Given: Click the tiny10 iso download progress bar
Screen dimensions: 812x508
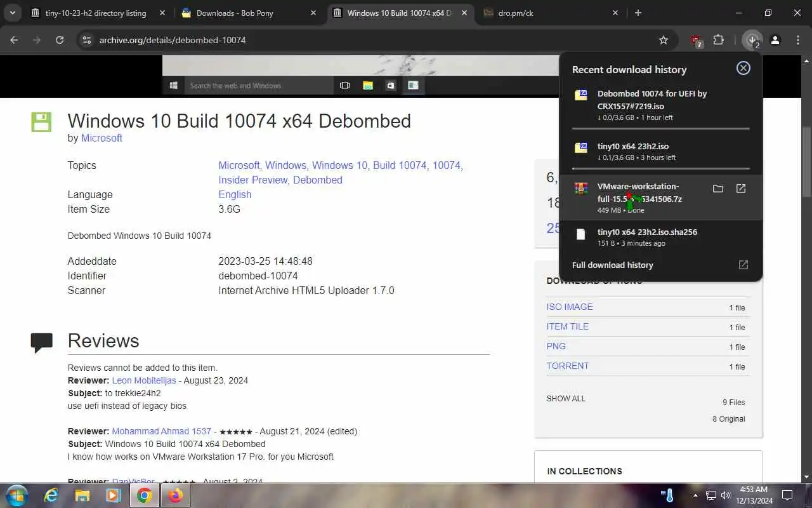Looking at the screenshot, I should point(660,169).
